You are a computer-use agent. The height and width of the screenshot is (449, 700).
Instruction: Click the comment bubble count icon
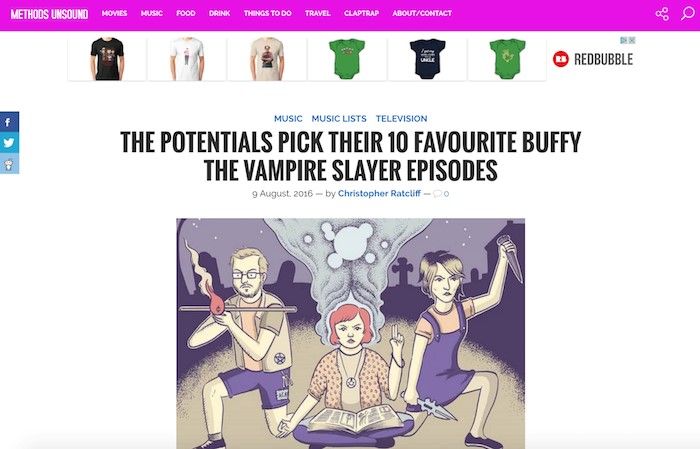pos(441,194)
